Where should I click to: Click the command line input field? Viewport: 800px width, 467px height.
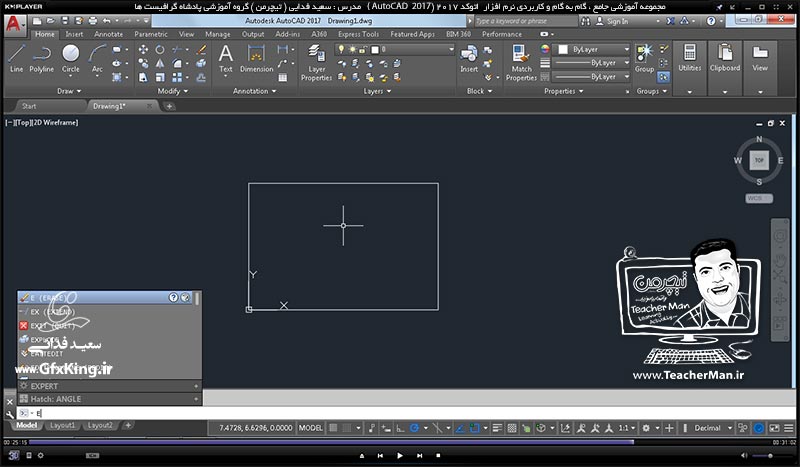coord(406,413)
